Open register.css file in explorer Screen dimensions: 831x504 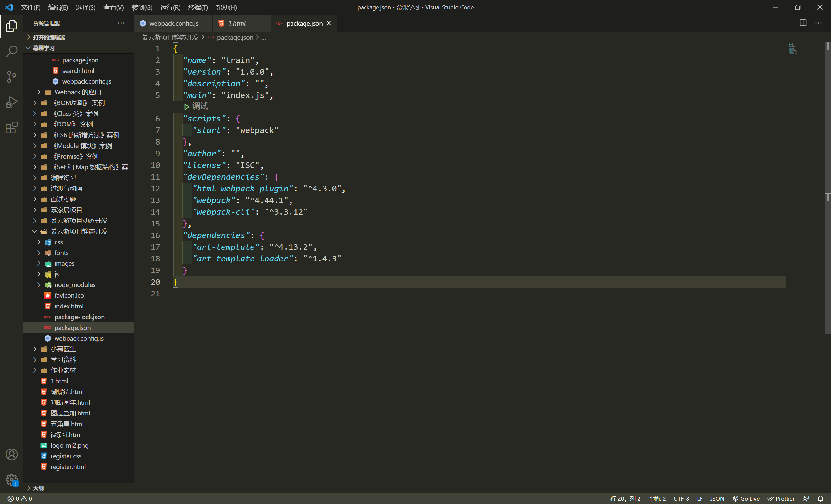pos(66,456)
